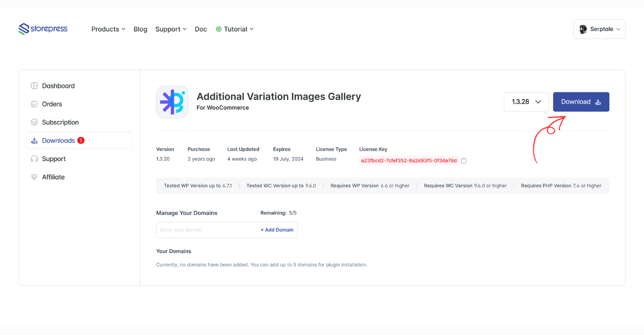Viewport: 644px width, 335px height.
Task: Click the Downloads sidebar icon
Action: pos(34,140)
